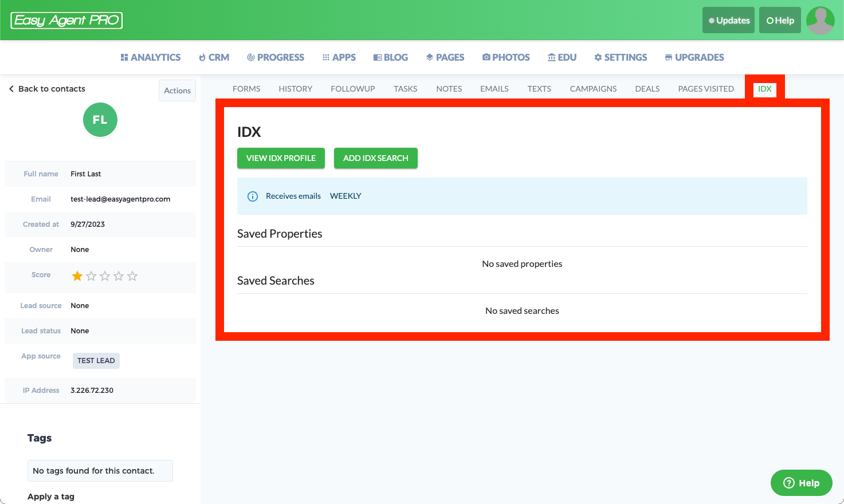Click the Tags heading
Screen dimensions: 844x504
tap(40, 438)
